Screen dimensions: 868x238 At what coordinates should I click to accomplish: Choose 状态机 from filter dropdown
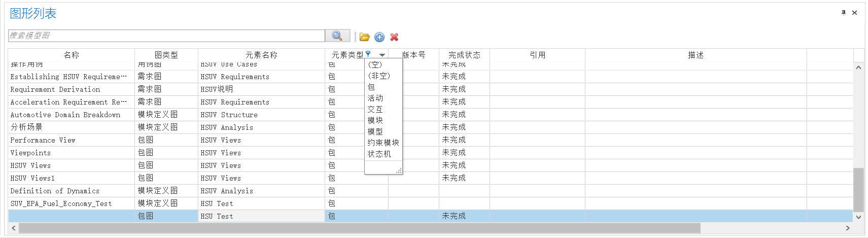pos(379,154)
